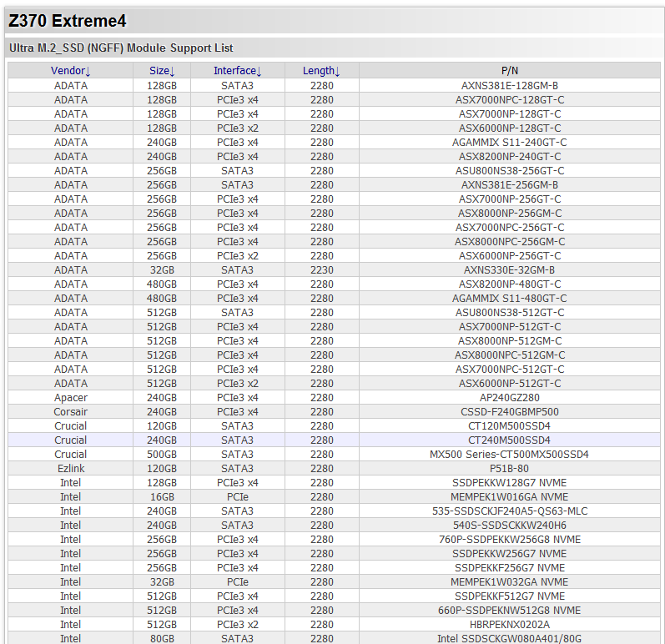
Task: Click part number CSSD-F240GBMP500
Action: point(509,411)
